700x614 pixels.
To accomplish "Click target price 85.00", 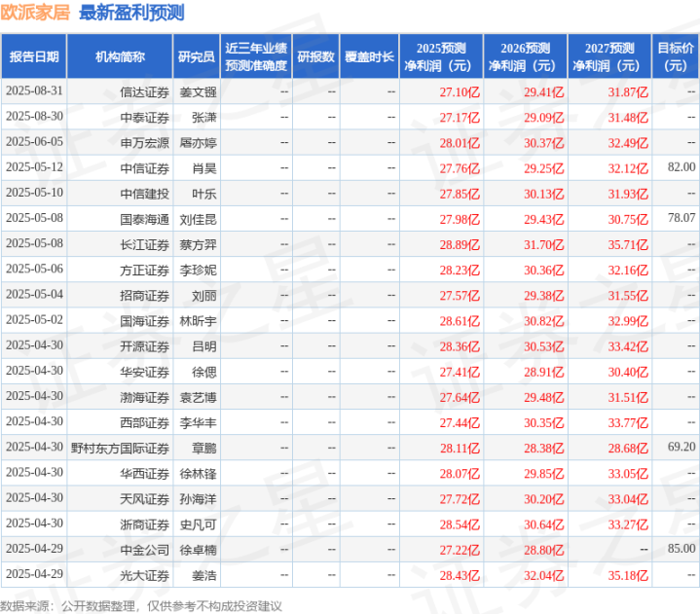I will click(x=682, y=549).
